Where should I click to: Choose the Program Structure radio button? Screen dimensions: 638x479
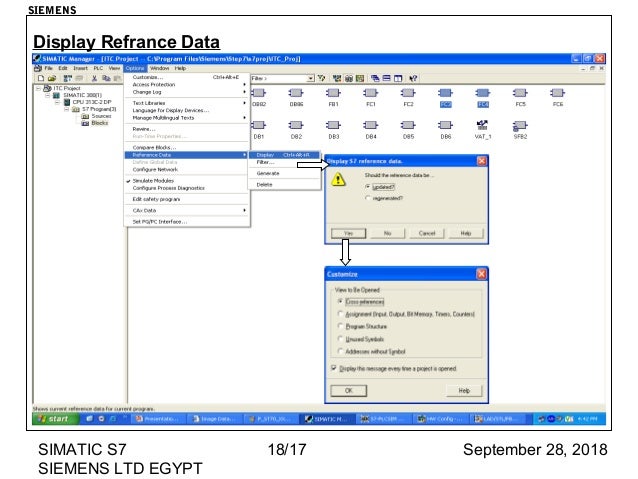pos(340,326)
